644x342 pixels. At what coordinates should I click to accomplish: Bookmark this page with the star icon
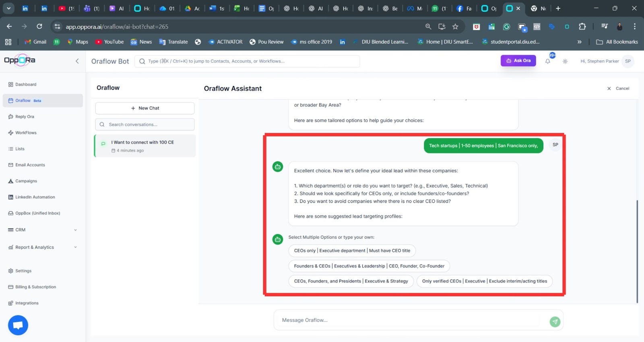click(455, 27)
